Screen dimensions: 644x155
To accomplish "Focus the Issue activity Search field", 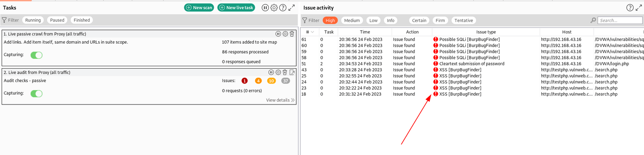I will 620,20.
